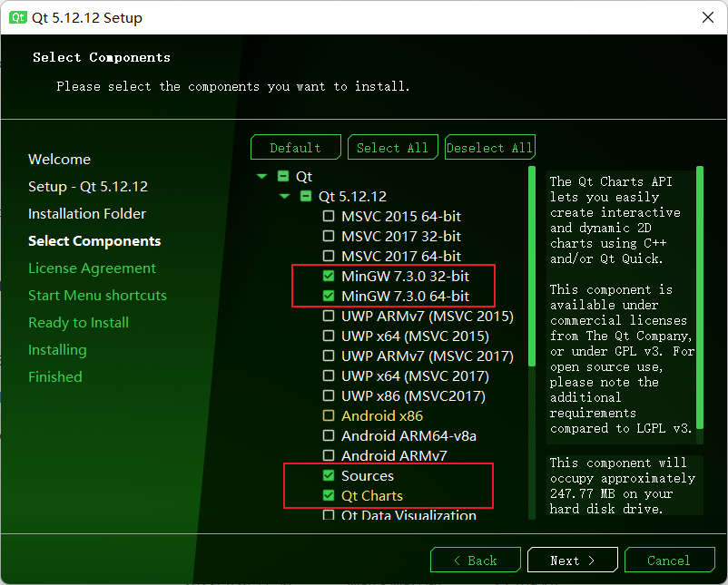Click the description panel vertical scrollbar
728x585 pixels.
click(700, 297)
